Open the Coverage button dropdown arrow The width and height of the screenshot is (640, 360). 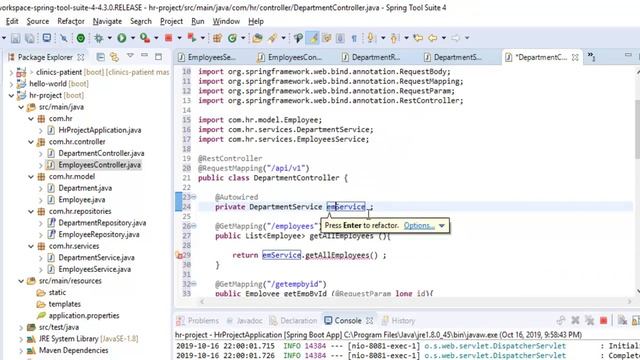pos(156,38)
